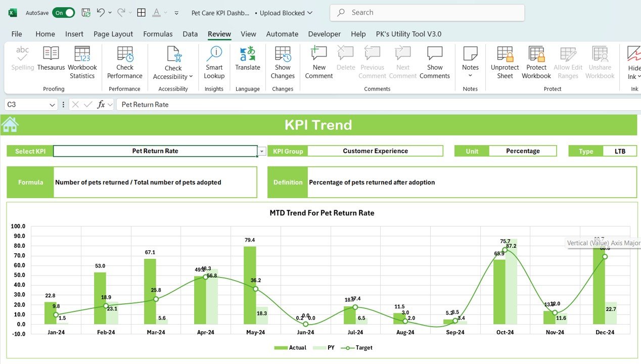This screenshot has width=641, height=364.
Task: Click the Percentage unit cell
Action: tap(523, 151)
